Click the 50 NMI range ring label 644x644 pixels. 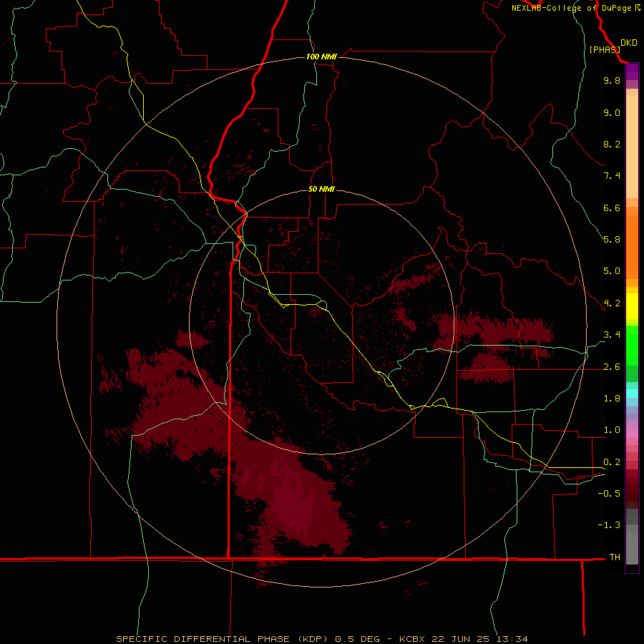point(321,190)
